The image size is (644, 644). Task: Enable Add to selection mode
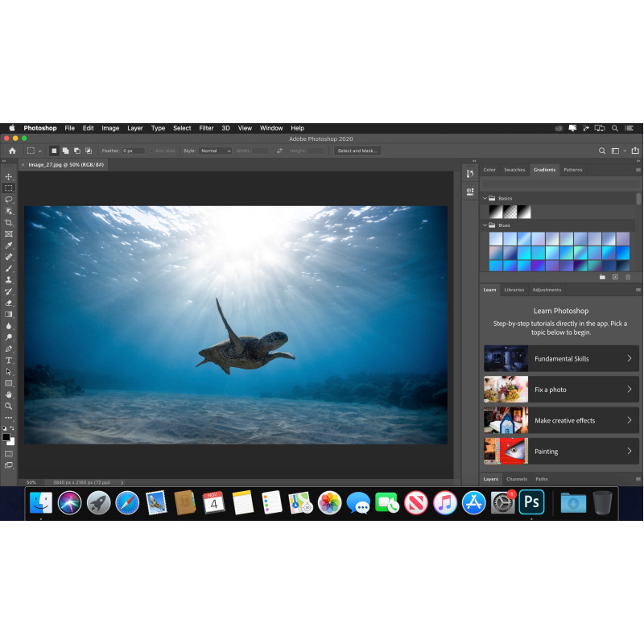pos(66,151)
